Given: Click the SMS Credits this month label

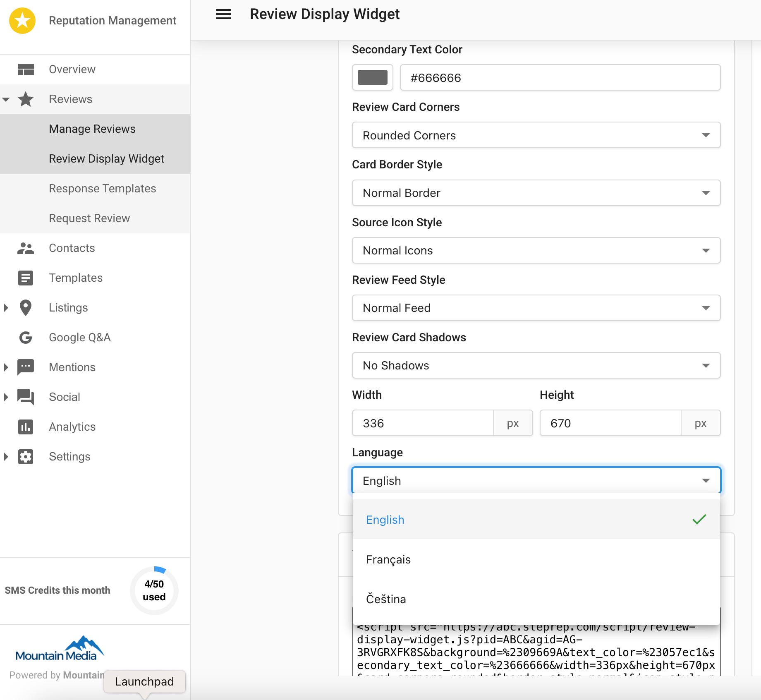Looking at the screenshot, I should coord(57,590).
